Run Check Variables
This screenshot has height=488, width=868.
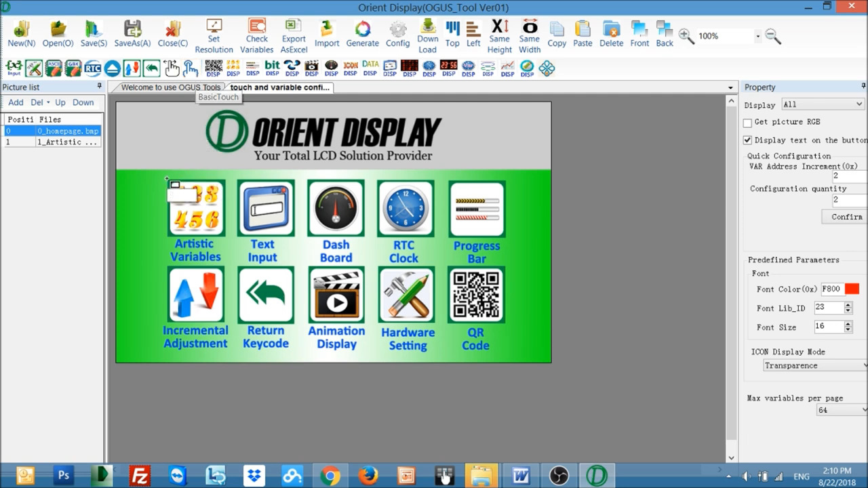tap(257, 36)
